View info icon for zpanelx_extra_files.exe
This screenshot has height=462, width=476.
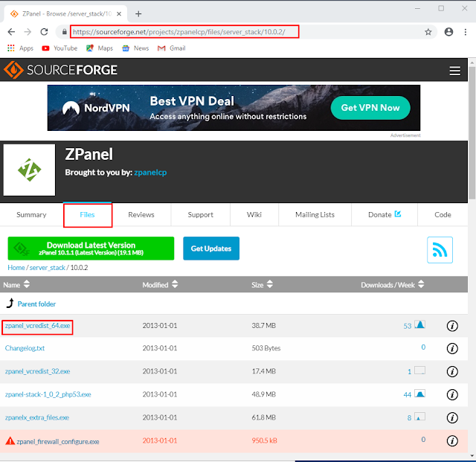click(452, 417)
